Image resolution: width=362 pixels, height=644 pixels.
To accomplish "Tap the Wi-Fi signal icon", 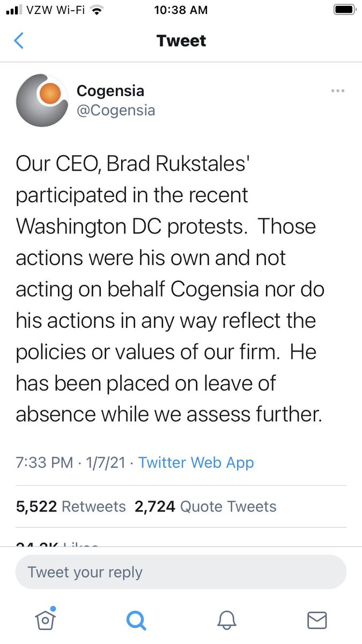I will [97, 10].
